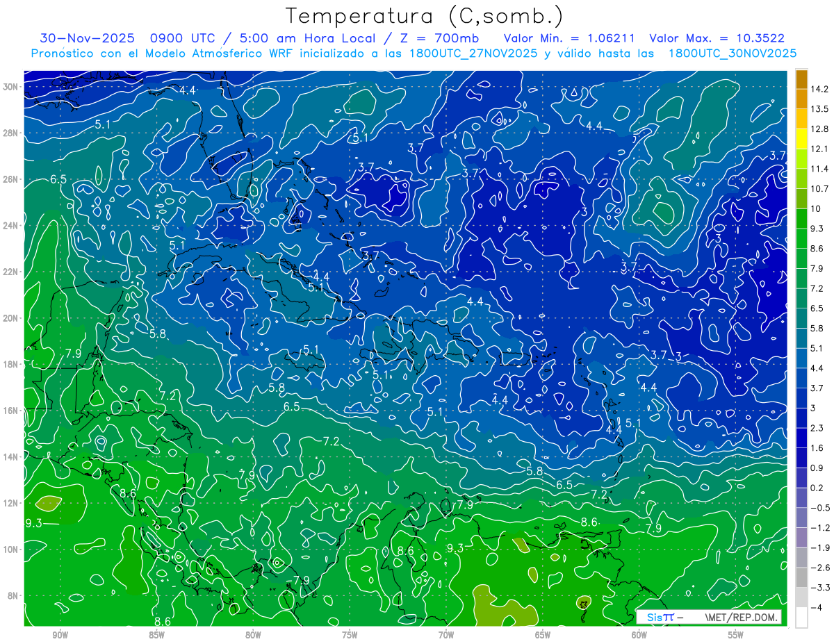Click the legend label '11.4'
The image size is (834, 644).
coord(820,169)
